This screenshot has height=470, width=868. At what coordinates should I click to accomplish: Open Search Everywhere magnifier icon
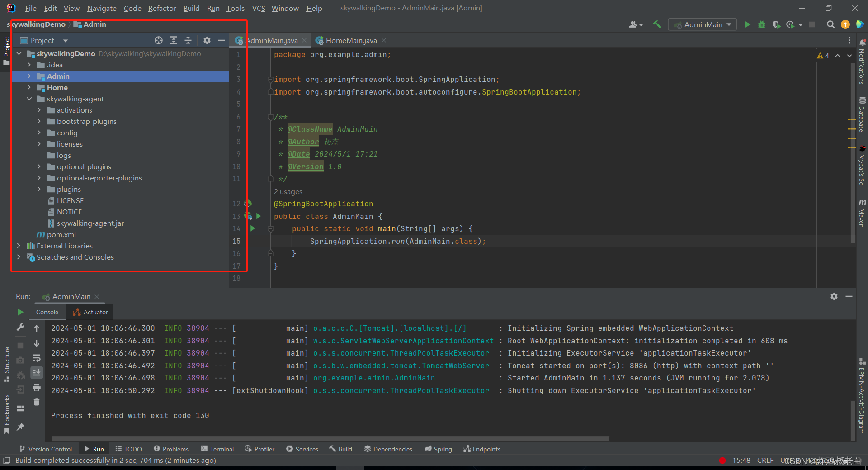coord(830,24)
